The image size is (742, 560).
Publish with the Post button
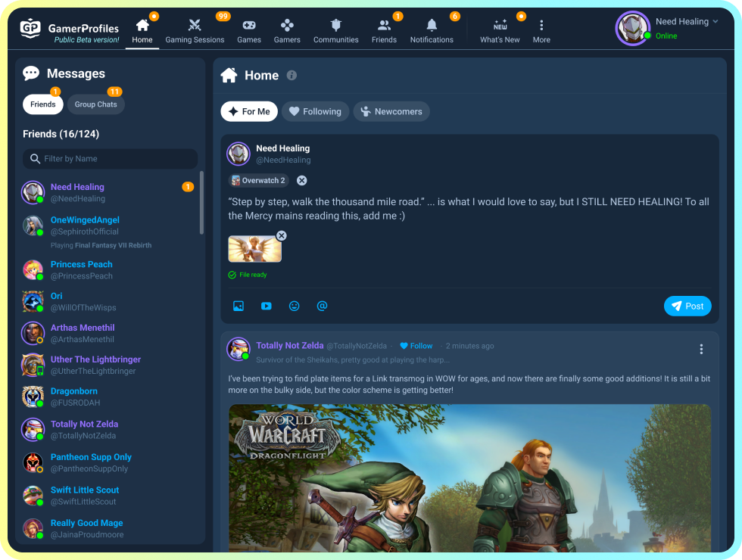click(x=687, y=306)
